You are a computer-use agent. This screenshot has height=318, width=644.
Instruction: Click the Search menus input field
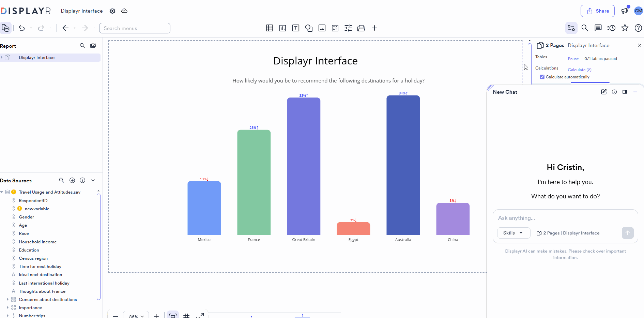pyautogui.click(x=135, y=28)
